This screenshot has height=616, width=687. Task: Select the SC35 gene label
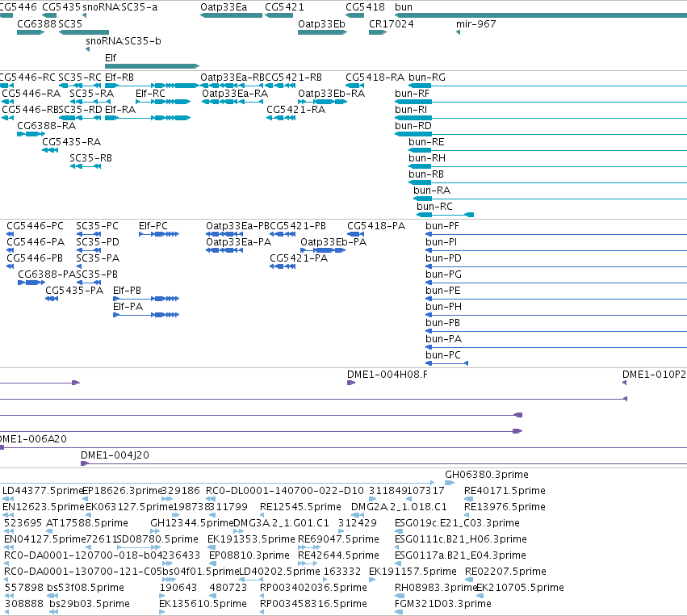(x=70, y=24)
